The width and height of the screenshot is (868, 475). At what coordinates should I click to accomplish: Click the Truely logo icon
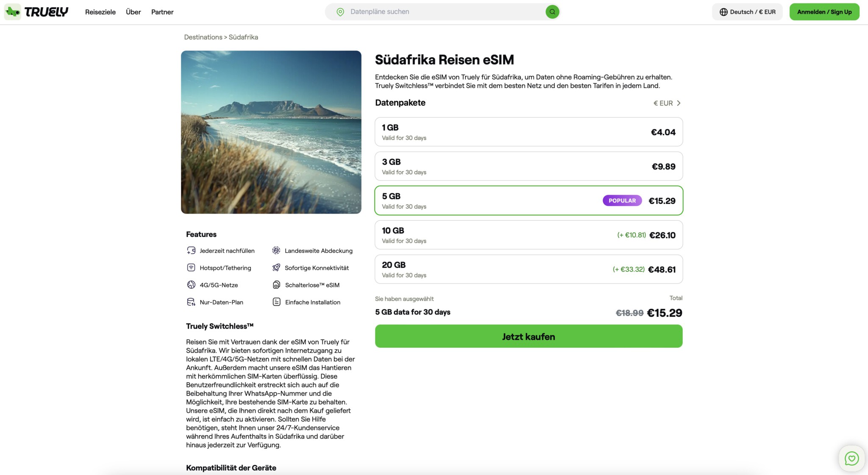[x=13, y=12]
